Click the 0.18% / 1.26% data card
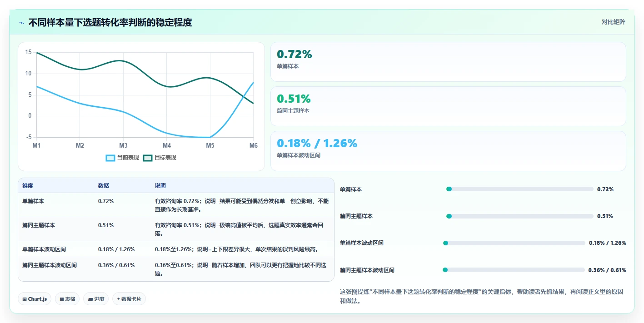Viewport: 644px width, 323px height. point(448,151)
